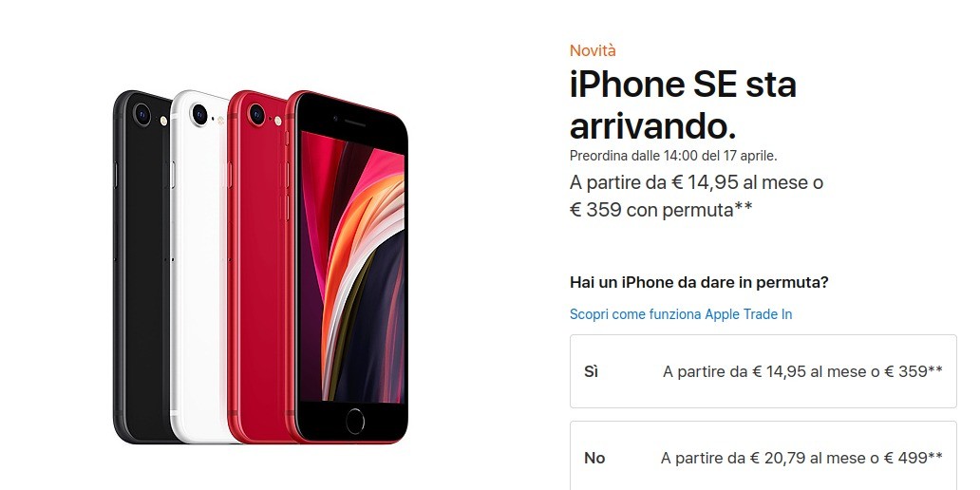The width and height of the screenshot is (980, 490).
Task: Click the orange Novità label
Action: tap(593, 50)
